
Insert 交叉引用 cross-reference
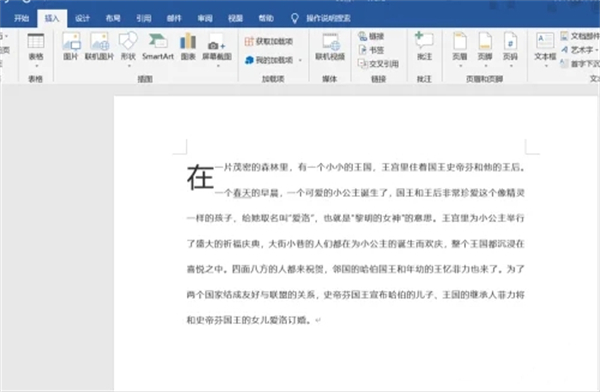pyautogui.click(x=378, y=64)
